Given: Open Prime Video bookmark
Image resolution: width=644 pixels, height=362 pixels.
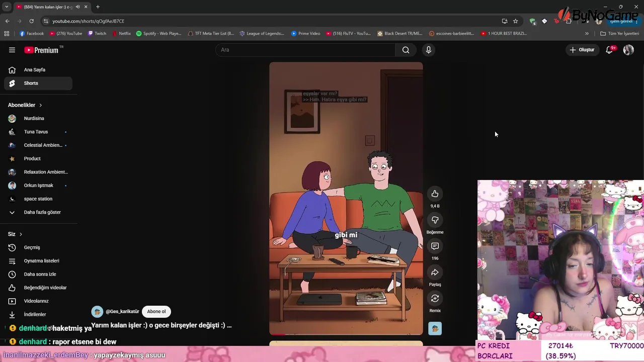Looking at the screenshot, I should tap(305, 34).
